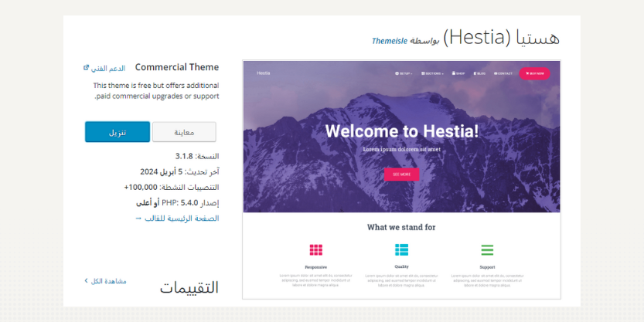Click Lorem ipsum dolorem sit amet subtitle
The height and width of the screenshot is (322, 644).
402,149
